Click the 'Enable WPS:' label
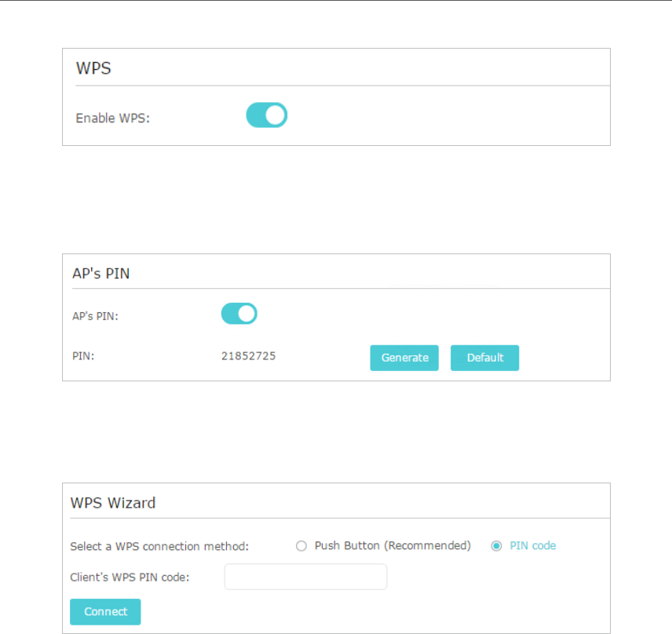 point(113,118)
